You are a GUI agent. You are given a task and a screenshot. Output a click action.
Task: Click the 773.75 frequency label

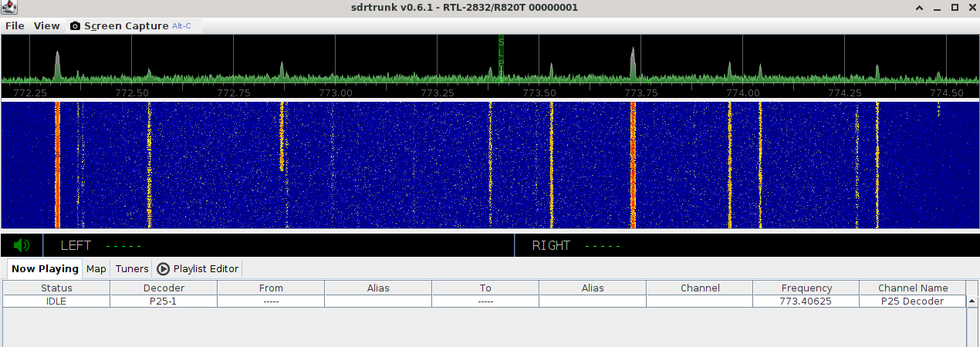tap(641, 93)
